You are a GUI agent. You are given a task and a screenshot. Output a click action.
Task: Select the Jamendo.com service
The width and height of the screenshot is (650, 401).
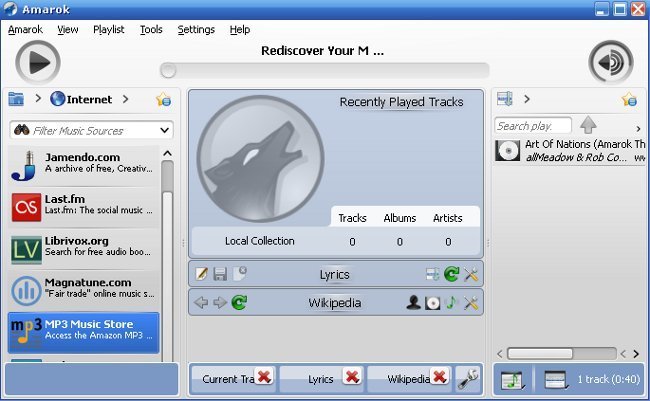tap(83, 165)
